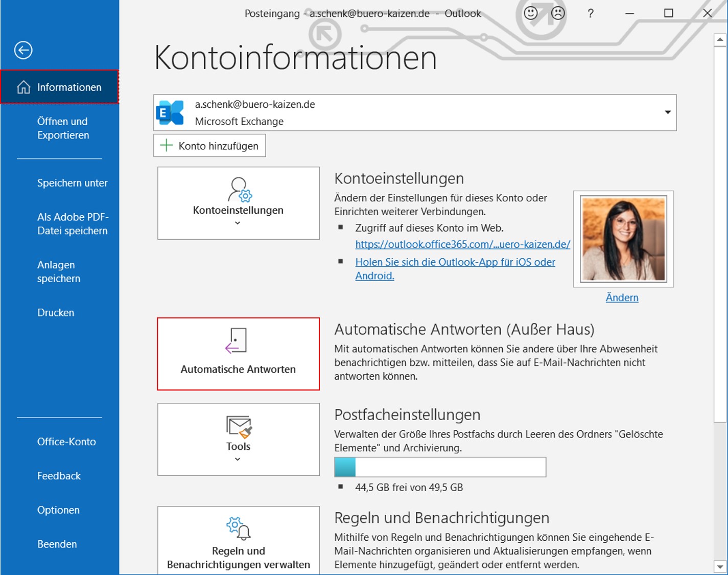Select Als Adobe PDF-Datei speichern
Screen dimensions: 728x575
pos(73,224)
